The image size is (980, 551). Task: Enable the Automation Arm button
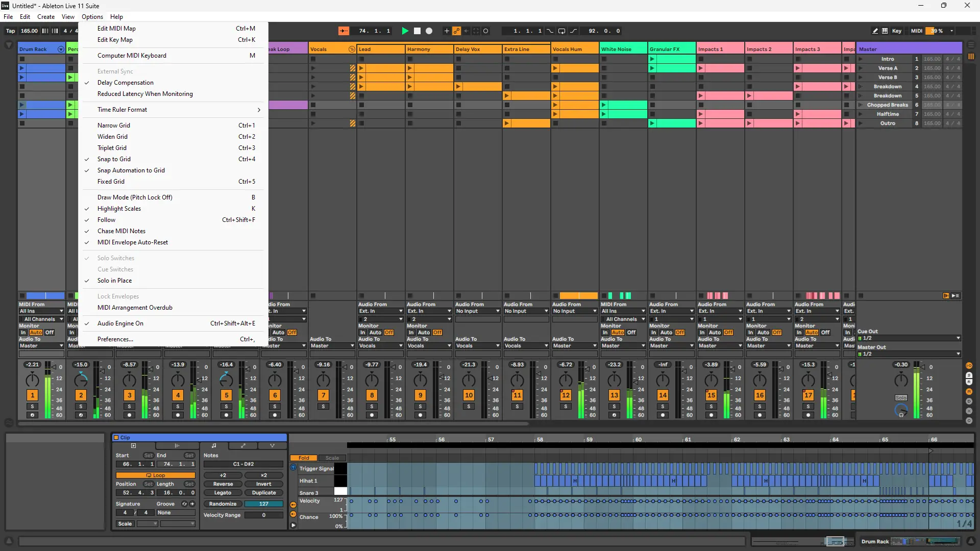pyautogui.click(x=456, y=31)
